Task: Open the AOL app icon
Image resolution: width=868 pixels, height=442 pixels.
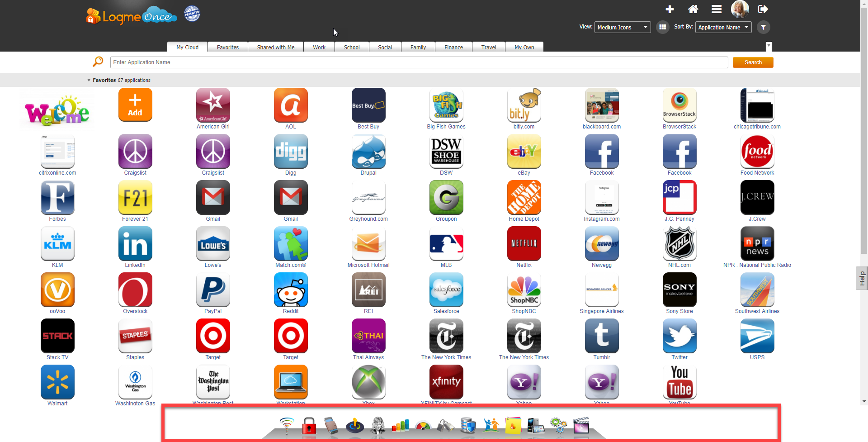Action: click(291, 105)
